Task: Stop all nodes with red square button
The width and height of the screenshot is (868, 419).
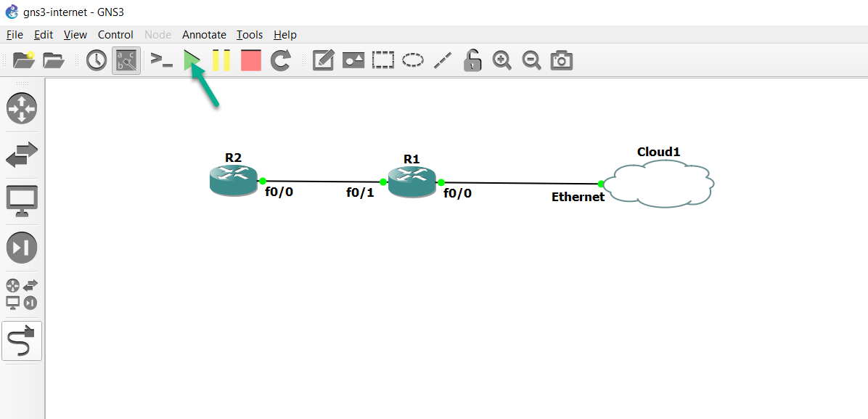Action: pos(251,60)
